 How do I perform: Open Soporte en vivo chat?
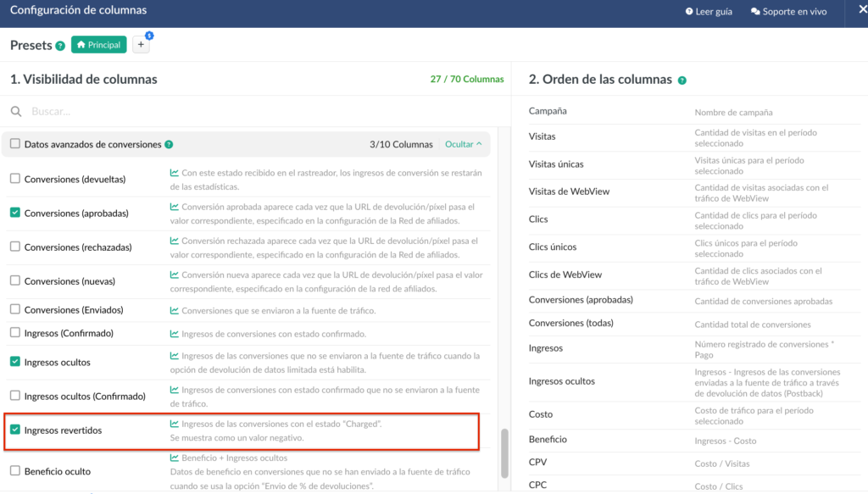(788, 12)
